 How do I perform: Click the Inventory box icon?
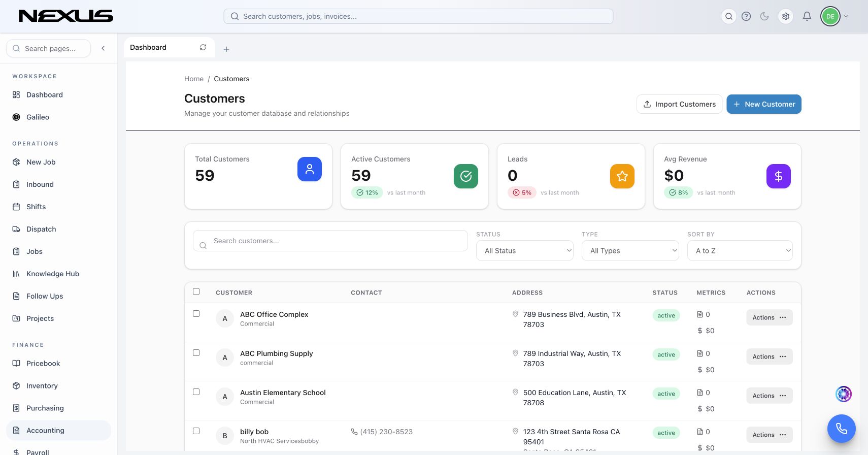tap(16, 385)
